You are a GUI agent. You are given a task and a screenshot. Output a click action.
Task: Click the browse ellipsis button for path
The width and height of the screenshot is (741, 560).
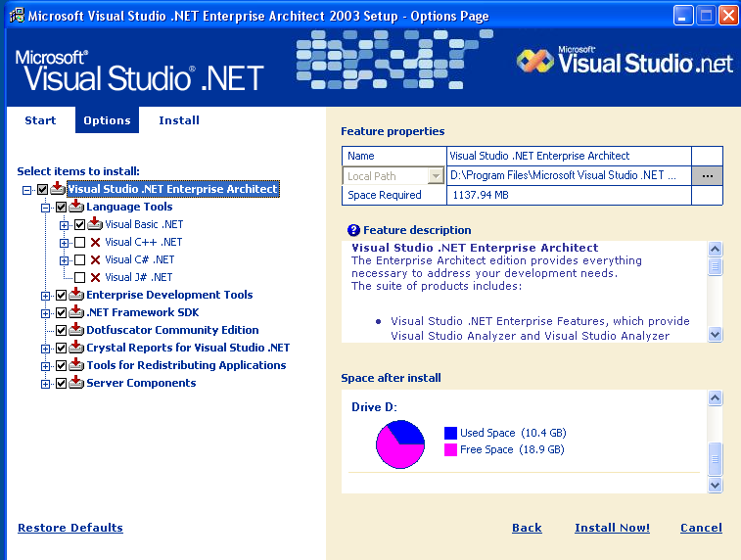tap(707, 176)
